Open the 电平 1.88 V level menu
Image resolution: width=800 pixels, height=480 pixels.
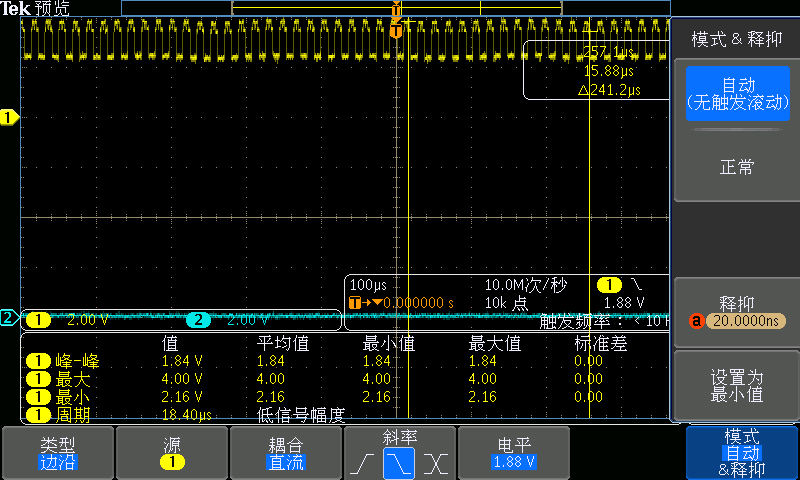[x=514, y=453]
